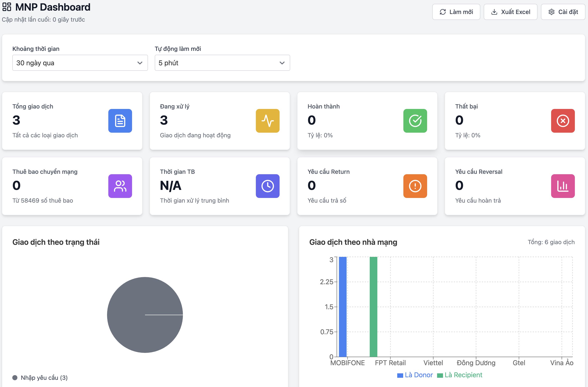
Task: Click the orange alert icon for Yêu cầu Return
Action: (x=415, y=186)
